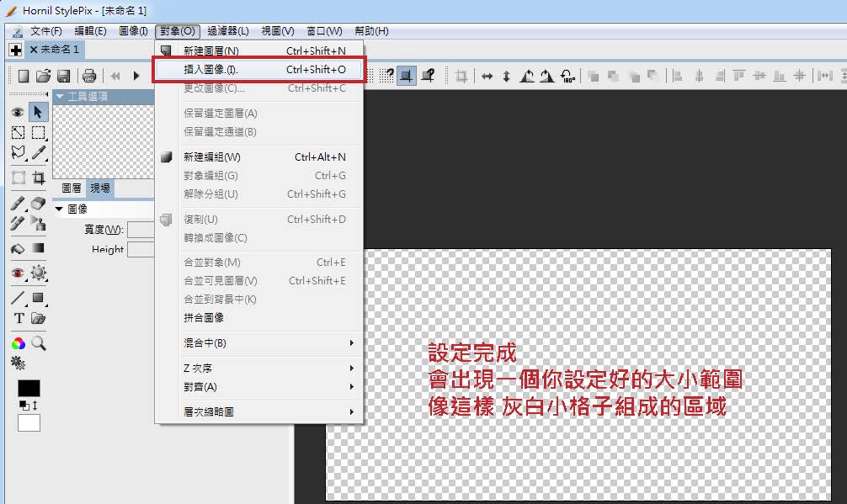Viewport: 847px width, 504px height.
Task: Click the highlighted canvas frame toolbar button
Action: (x=406, y=76)
